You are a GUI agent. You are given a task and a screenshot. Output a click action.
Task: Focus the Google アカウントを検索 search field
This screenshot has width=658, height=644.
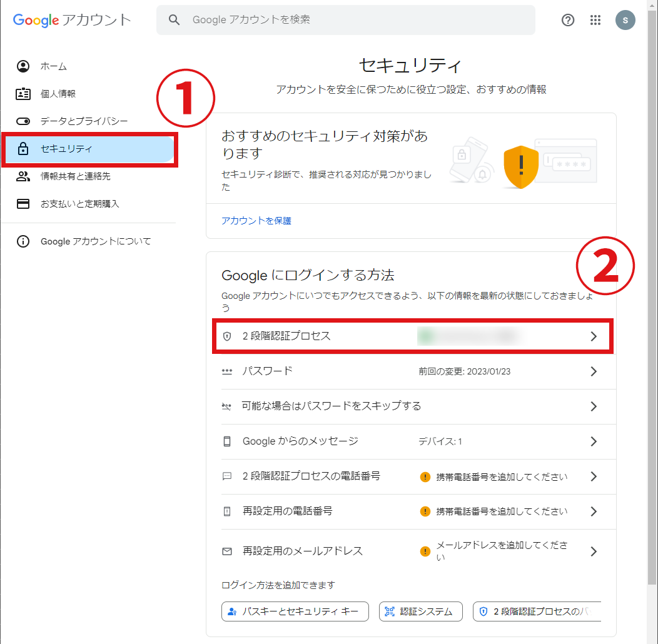(346, 20)
